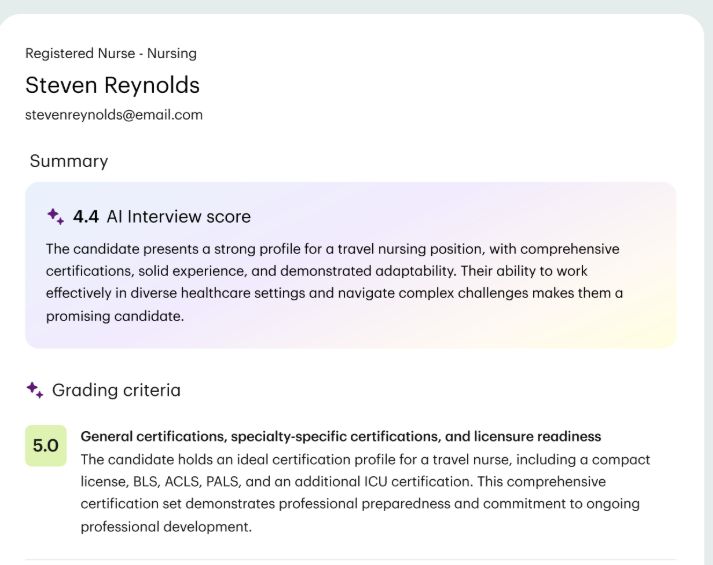Click the Summary section heading

point(69,161)
